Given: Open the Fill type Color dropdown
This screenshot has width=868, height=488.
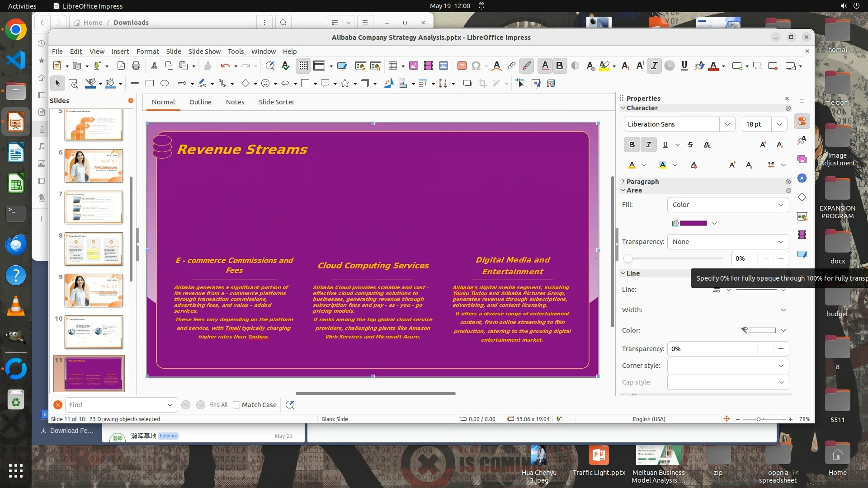Looking at the screenshot, I should click(x=727, y=205).
